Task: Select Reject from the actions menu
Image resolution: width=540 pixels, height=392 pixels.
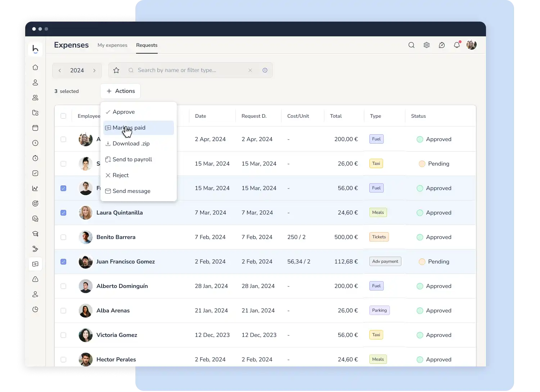Action: [139, 175]
